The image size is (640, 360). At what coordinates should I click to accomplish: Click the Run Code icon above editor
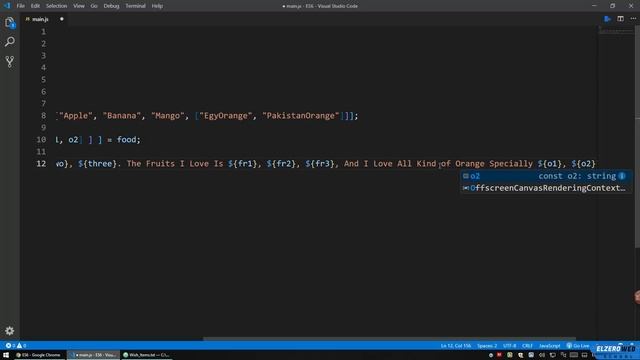pos(607,19)
